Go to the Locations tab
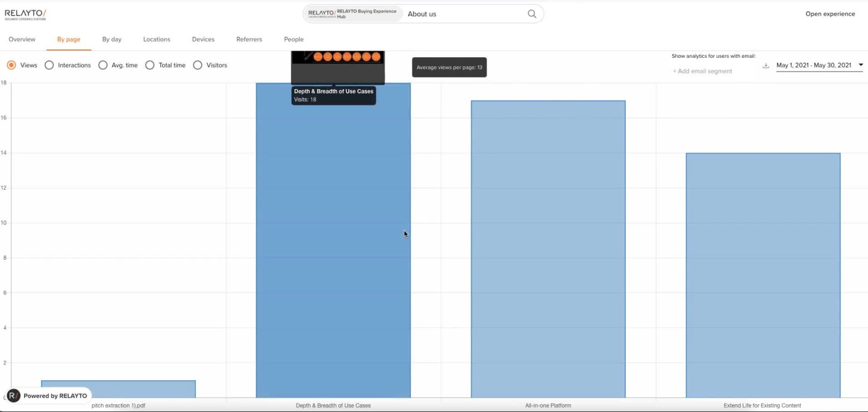The height and width of the screenshot is (412, 868). tap(157, 39)
